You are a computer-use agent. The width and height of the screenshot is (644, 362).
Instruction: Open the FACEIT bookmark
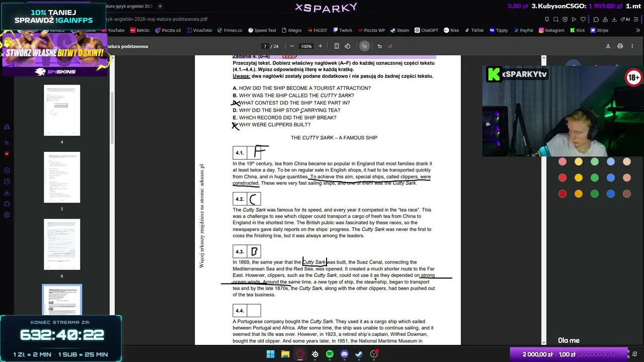[317, 30]
